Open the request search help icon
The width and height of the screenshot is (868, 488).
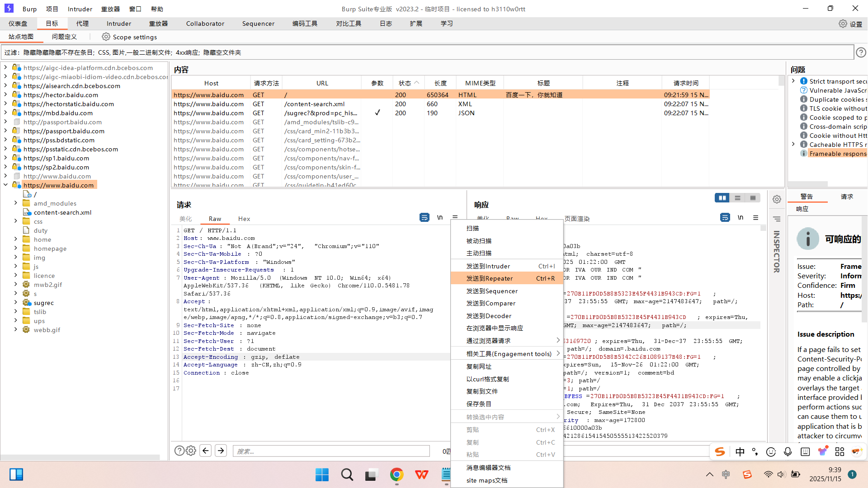[x=179, y=450]
